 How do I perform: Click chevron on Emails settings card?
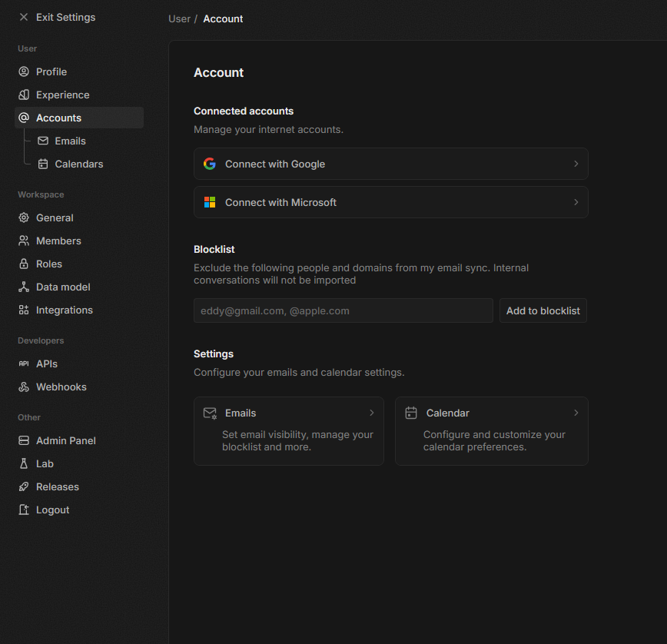click(371, 413)
